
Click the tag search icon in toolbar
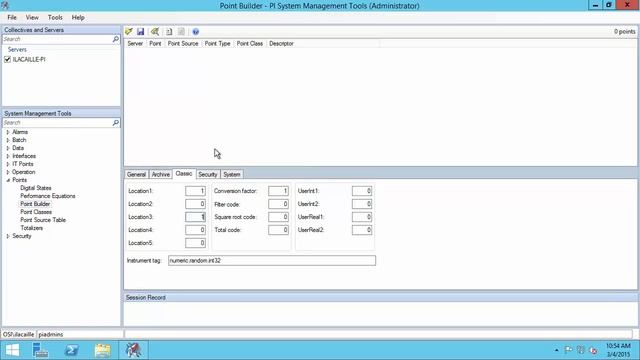pyautogui.click(x=155, y=31)
